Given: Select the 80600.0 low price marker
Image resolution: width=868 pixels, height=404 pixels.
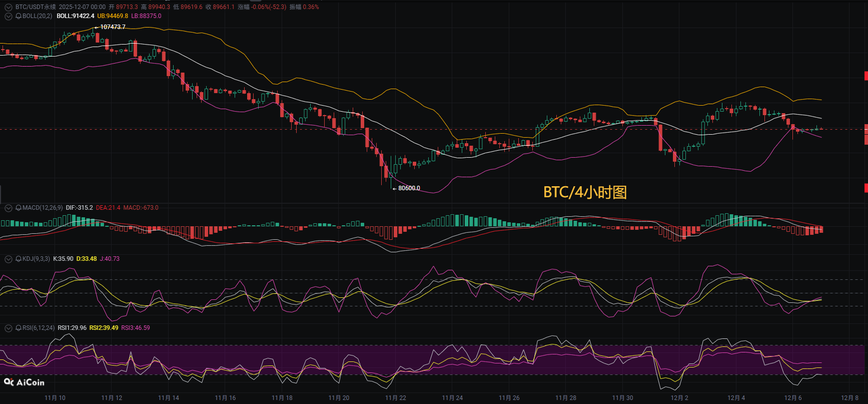Looking at the screenshot, I should click(x=409, y=188).
